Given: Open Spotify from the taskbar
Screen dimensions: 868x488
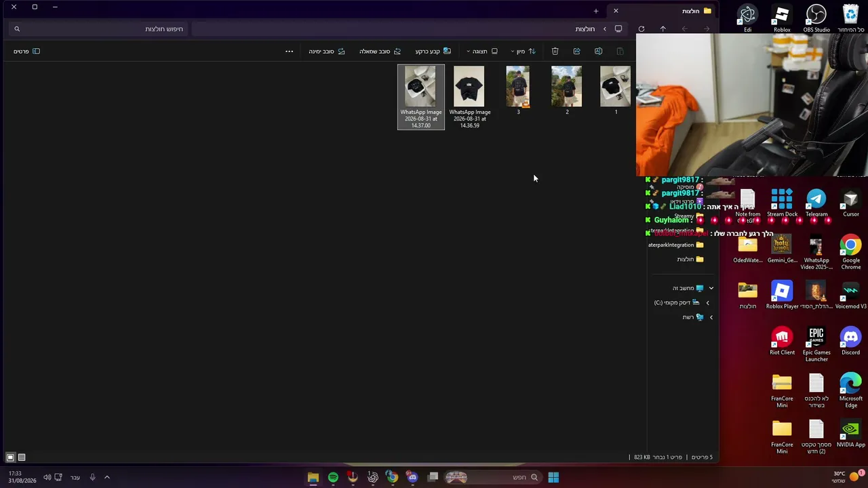Looking at the screenshot, I should 333,478.
